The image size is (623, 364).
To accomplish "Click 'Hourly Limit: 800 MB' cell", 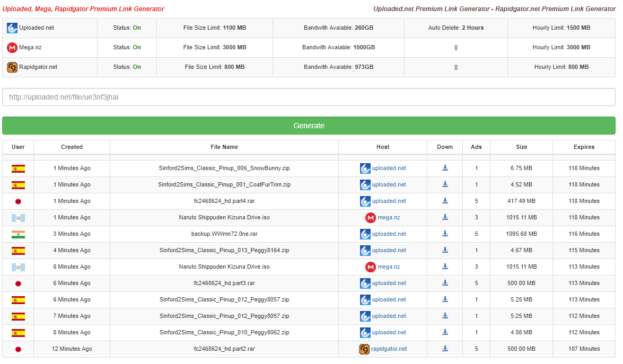I will (561, 67).
